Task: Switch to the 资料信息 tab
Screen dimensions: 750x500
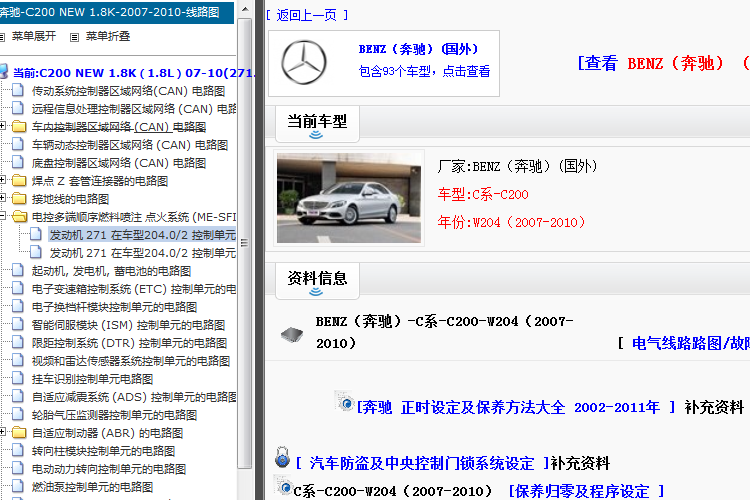Action: 317,280
